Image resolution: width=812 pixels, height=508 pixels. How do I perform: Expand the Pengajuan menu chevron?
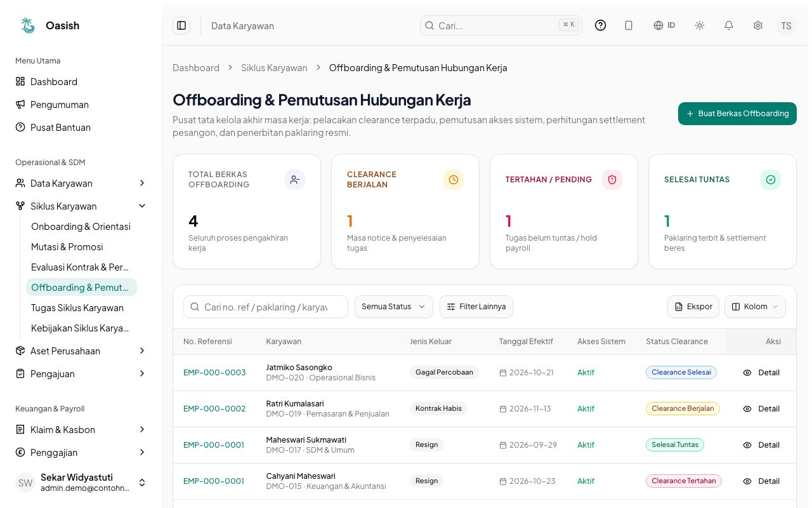[142, 373]
